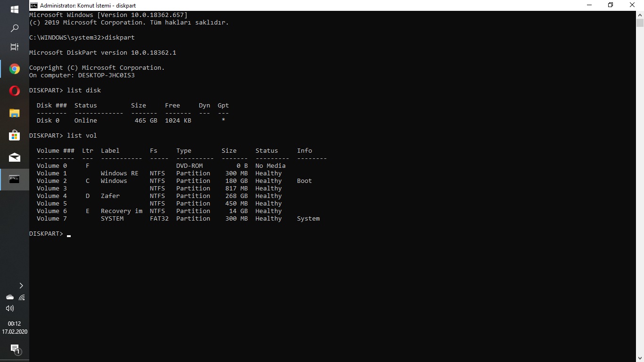Select Command Prompt taskbar icon
Image resolution: width=644 pixels, height=362 pixels.
coord(14,179)
